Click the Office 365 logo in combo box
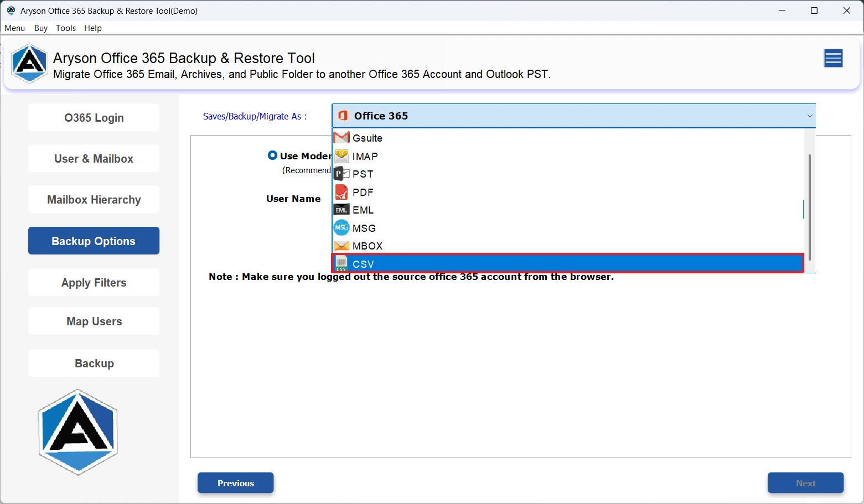Viewport: 864px width, 504px height. point(343,116)
